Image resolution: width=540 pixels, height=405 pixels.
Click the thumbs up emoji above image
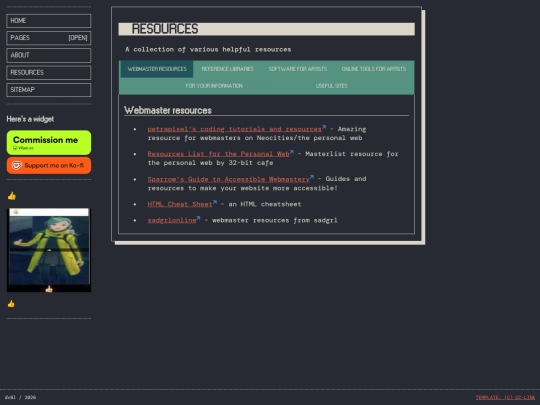(x=11, y=196)
